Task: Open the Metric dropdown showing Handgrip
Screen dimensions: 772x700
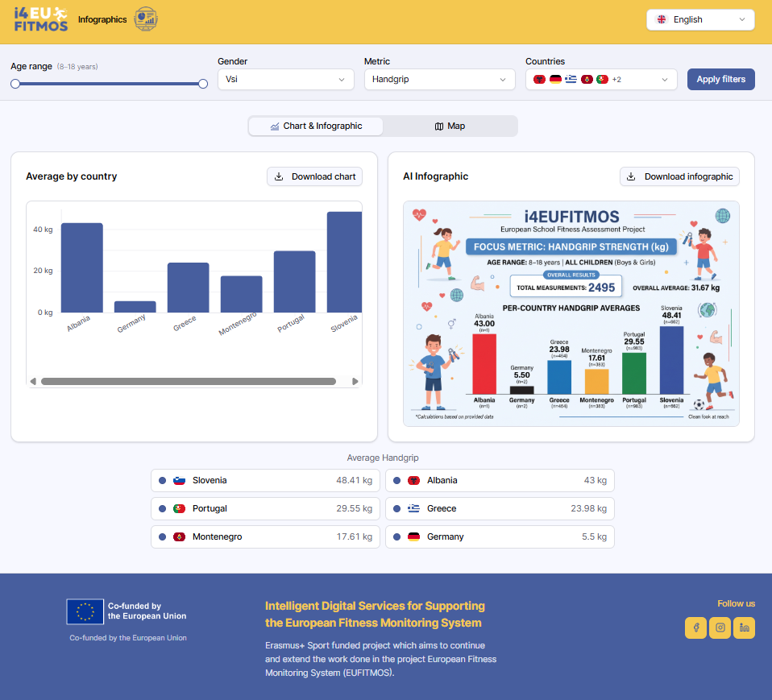Action: coord(440,79)
